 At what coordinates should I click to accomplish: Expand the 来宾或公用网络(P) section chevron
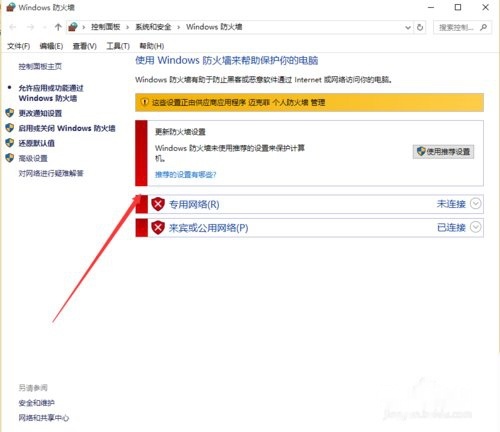click(476, 227)
